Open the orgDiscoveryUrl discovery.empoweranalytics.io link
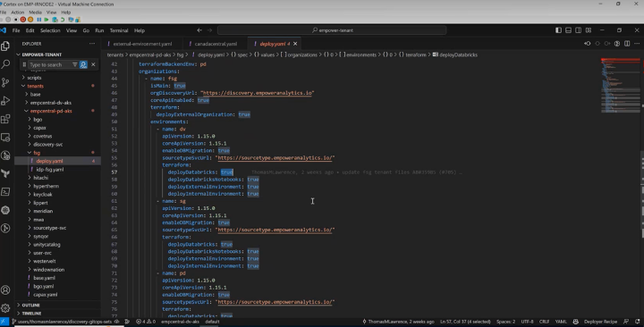644x327 pixels. coord(258,93)
